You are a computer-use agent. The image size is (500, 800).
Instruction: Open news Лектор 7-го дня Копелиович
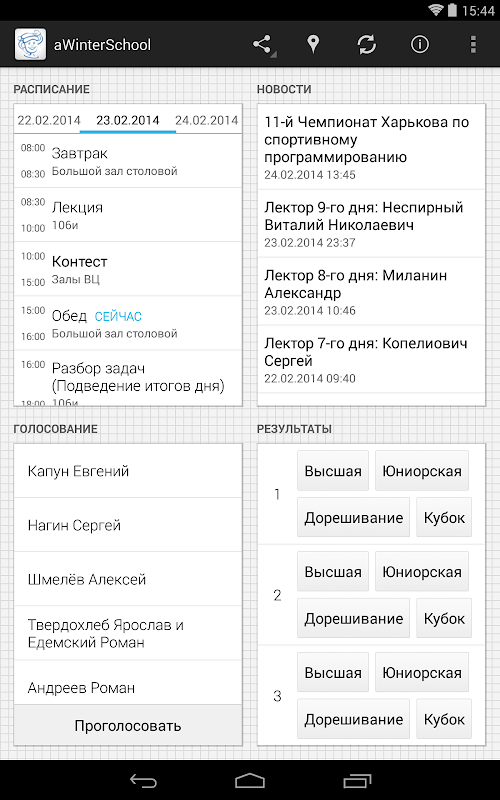[371, 360]
